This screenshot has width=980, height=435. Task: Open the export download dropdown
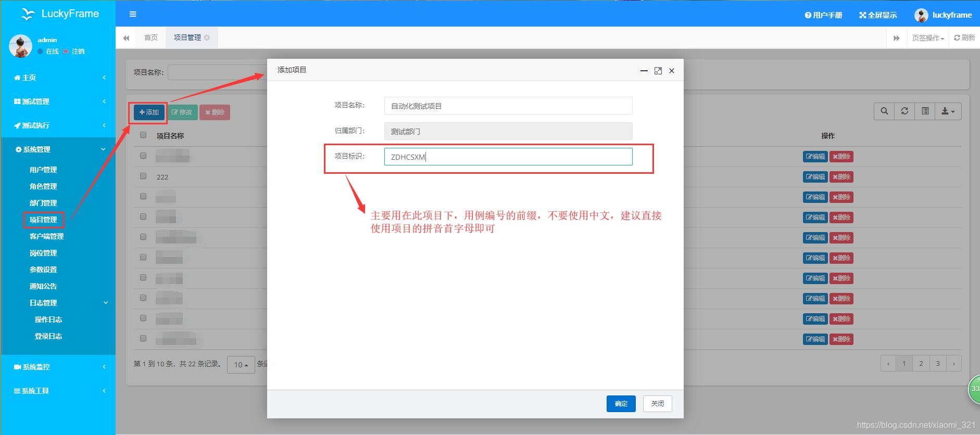[948, 111]
